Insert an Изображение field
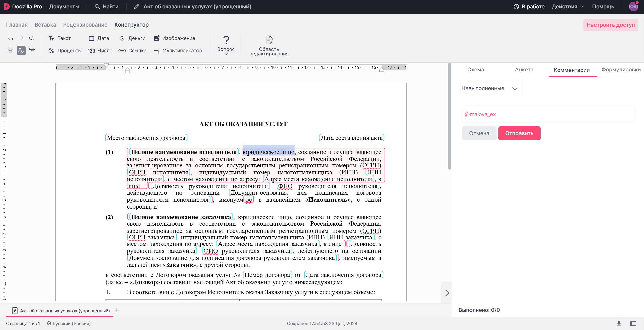 pyautogui.click(x=174, y=38)
